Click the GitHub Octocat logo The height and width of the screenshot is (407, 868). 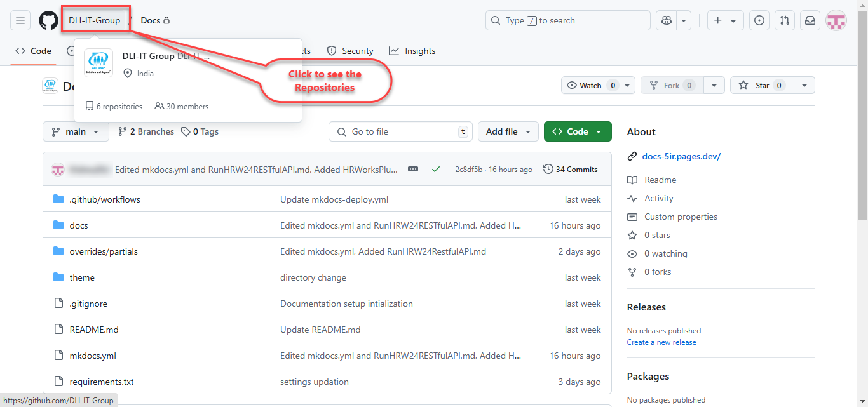click(x=48, y=20)
